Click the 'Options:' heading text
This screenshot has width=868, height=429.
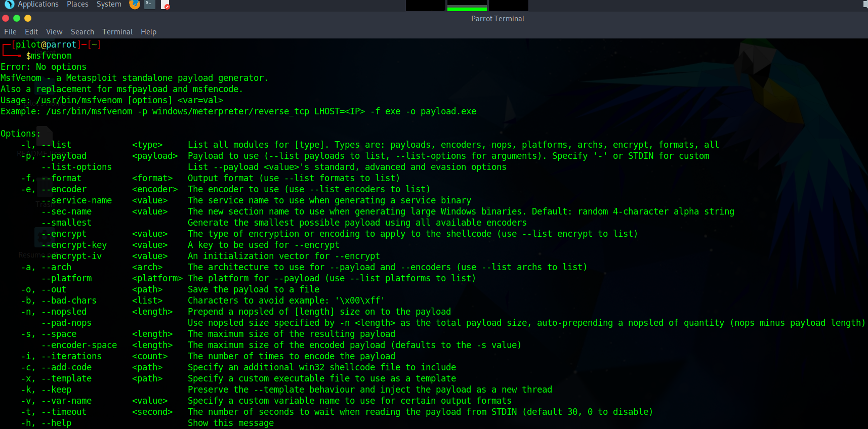click(21, 134)
